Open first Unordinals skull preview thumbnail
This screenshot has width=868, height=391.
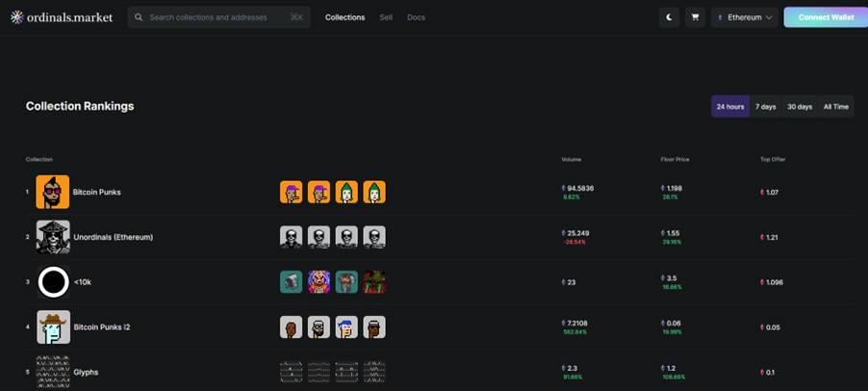[292, 237]
